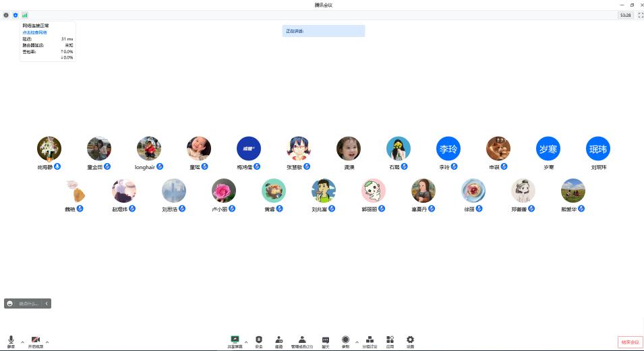Click the say-something (说点什么) input box

pyautogui.click(x=28, y=303)
